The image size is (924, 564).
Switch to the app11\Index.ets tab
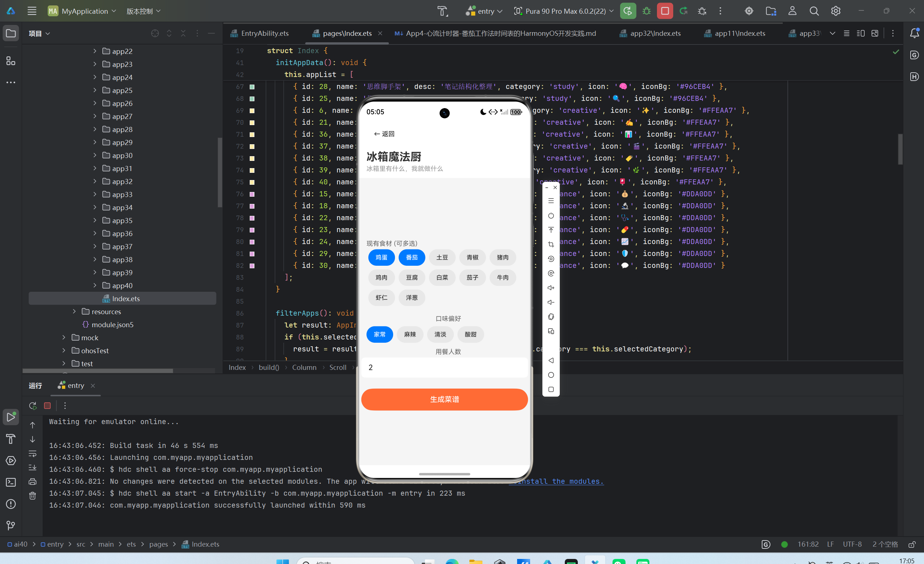(x=734, y=33)
